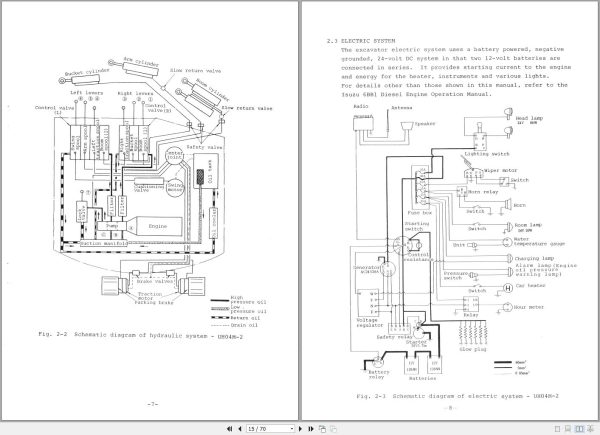Click the 'Voltage regulator' label
Screen dimensions: 600x435
click(369, 323)
